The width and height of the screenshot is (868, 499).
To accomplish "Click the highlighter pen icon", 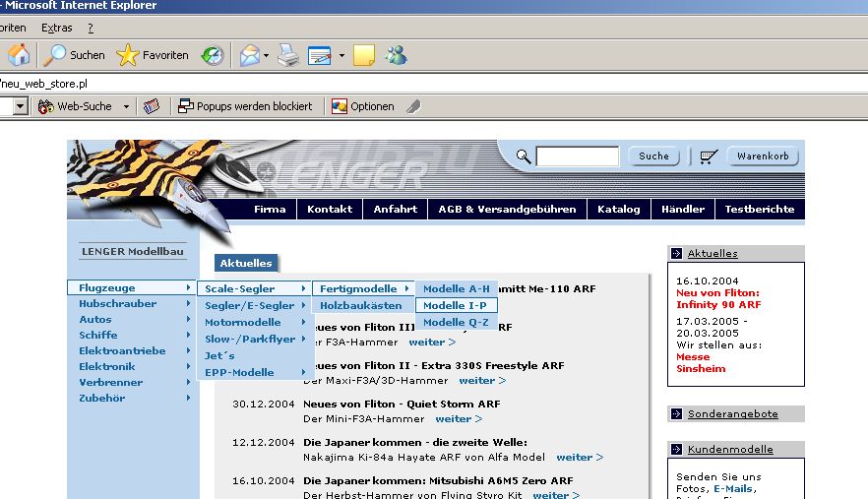I will pyautogui.click(x=413, y=106).
